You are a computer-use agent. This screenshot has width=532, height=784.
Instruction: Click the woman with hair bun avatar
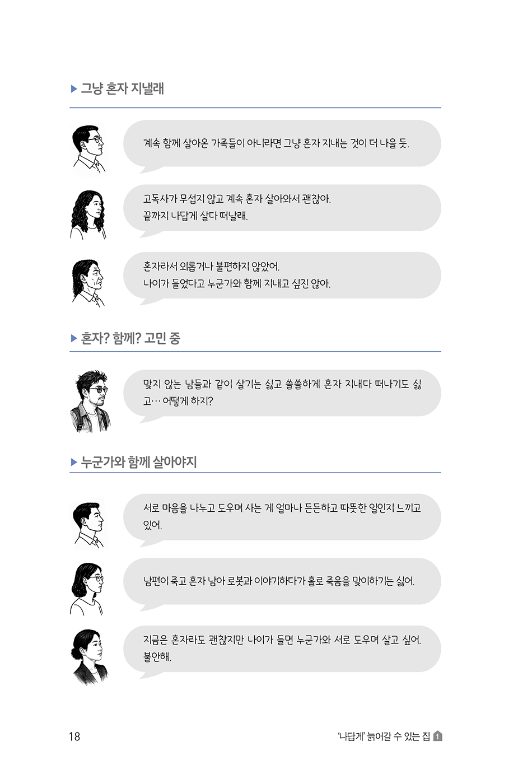90,657
